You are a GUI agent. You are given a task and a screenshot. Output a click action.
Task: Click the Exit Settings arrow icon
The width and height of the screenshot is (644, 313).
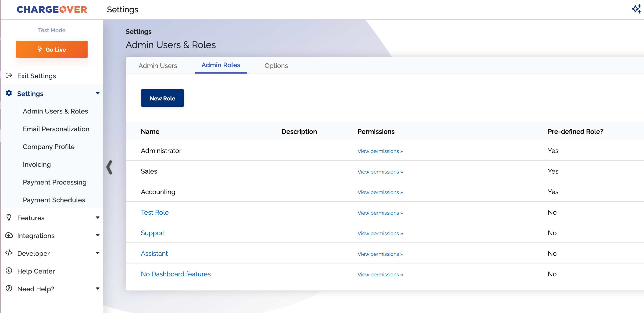click(9, 75)
